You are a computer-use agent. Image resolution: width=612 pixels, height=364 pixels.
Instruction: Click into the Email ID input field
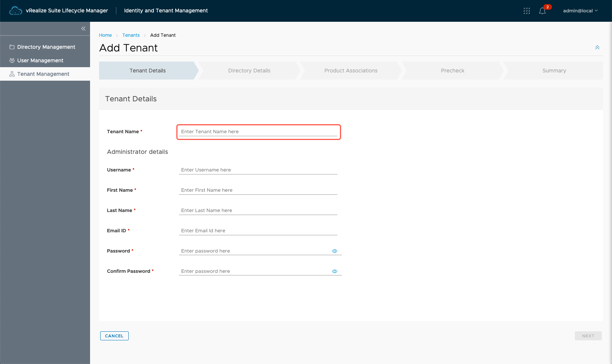click(258, 231)
